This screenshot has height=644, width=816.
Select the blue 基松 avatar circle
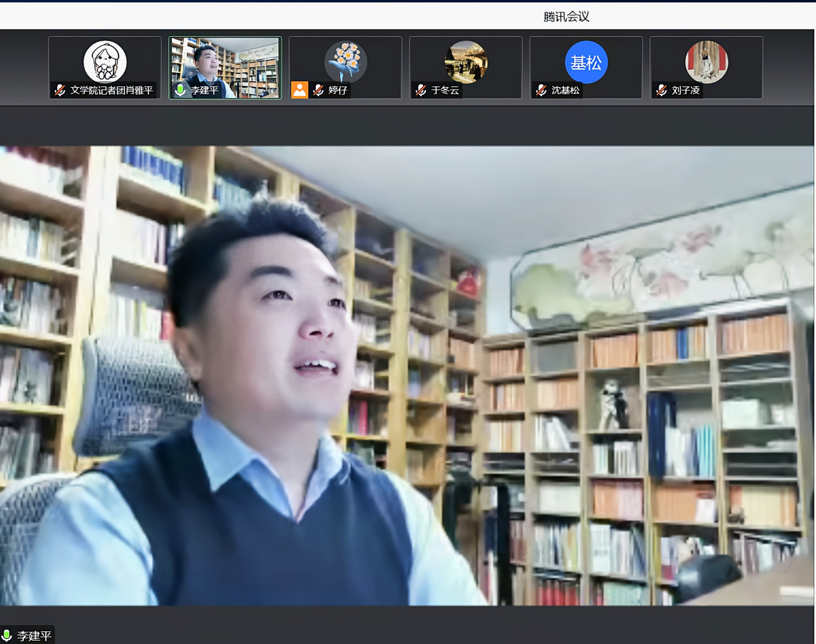tap(586, 62)
